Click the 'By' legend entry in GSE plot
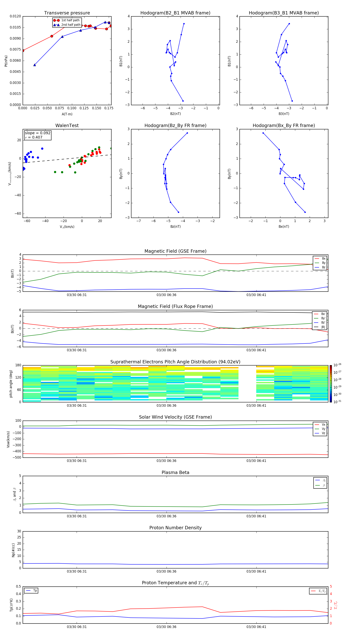Image resolution: width=351 pixels, height=644 pixels. [320, 263]
